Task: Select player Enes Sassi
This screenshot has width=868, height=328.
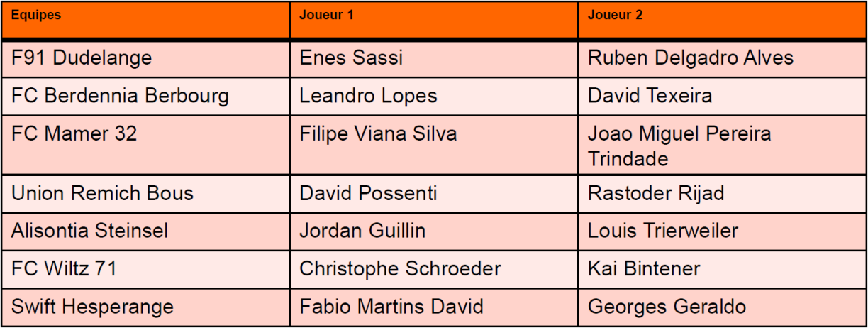Action: pos(351,58)
